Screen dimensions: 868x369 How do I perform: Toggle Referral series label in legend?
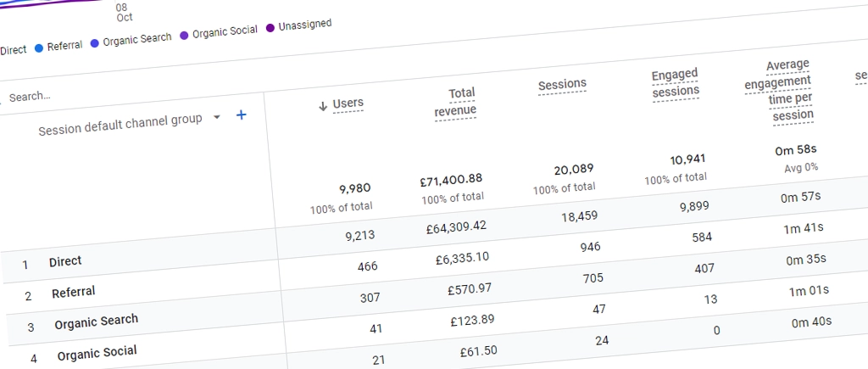point(64,46)
